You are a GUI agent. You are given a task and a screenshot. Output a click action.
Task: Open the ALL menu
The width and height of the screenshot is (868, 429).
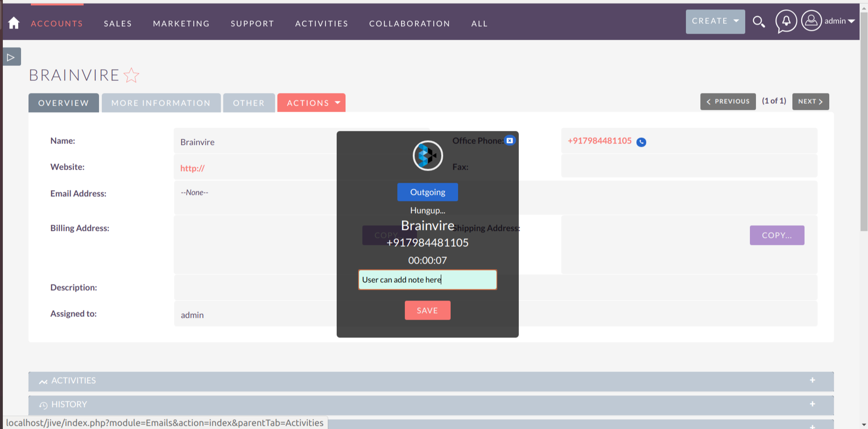point(480,23)
